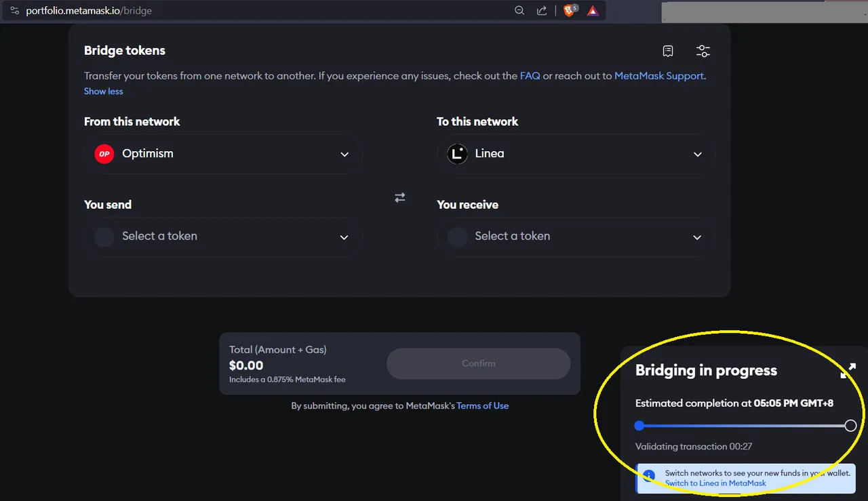Click Includes a 0.875% MetaMask fee text
This screenshot has height=501, width=868.
coord(288,380)
